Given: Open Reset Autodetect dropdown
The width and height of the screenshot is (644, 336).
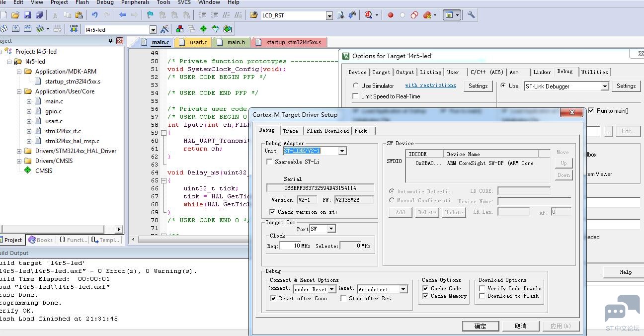Looking at the screenshot, I should tap(403, 289).
